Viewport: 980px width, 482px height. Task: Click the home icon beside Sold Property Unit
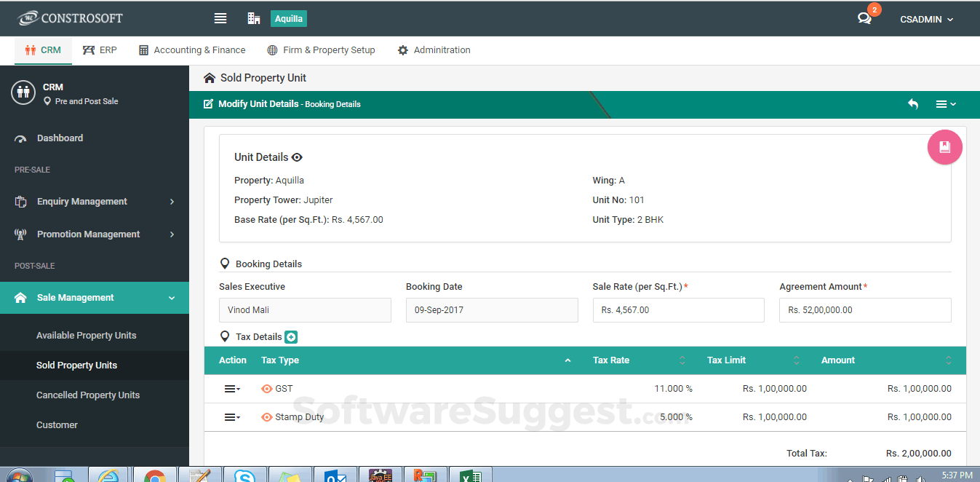pos(210,77)
